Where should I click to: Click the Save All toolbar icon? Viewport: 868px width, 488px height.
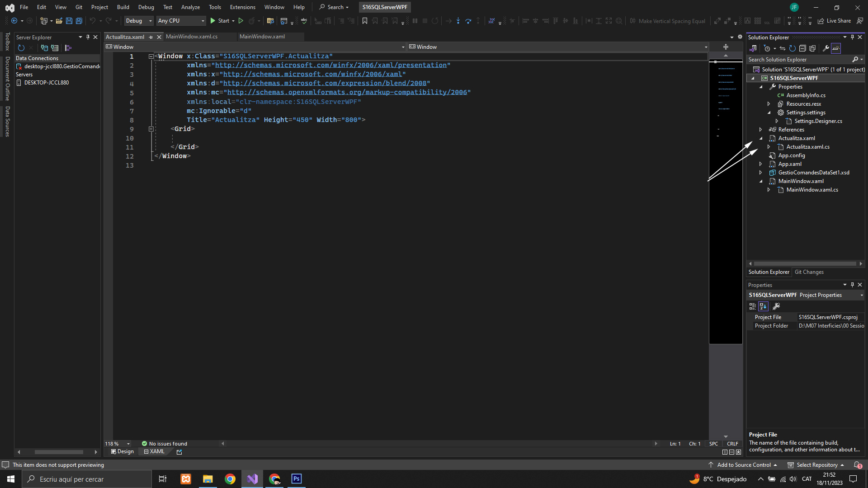[x=79, y=21]
